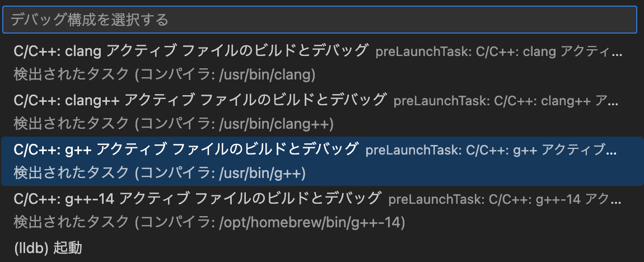Click 検出されたタスク label under the clang++ entry
644x262 pixels.
(71, 123)
